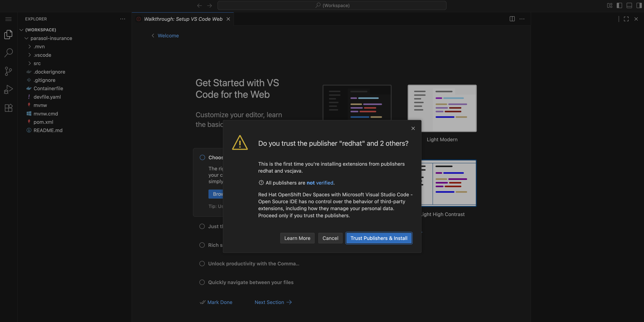
Task: Open Source Control view icon
Action: 8,71
